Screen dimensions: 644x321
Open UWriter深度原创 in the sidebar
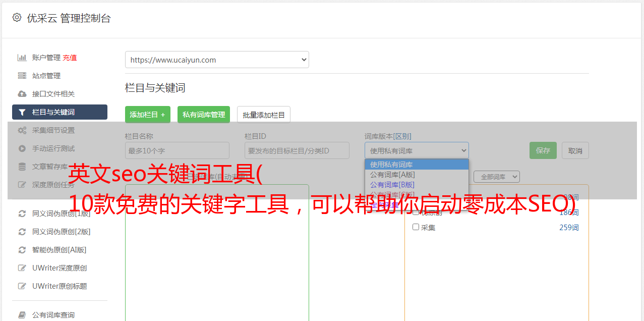tap(60, 268)
